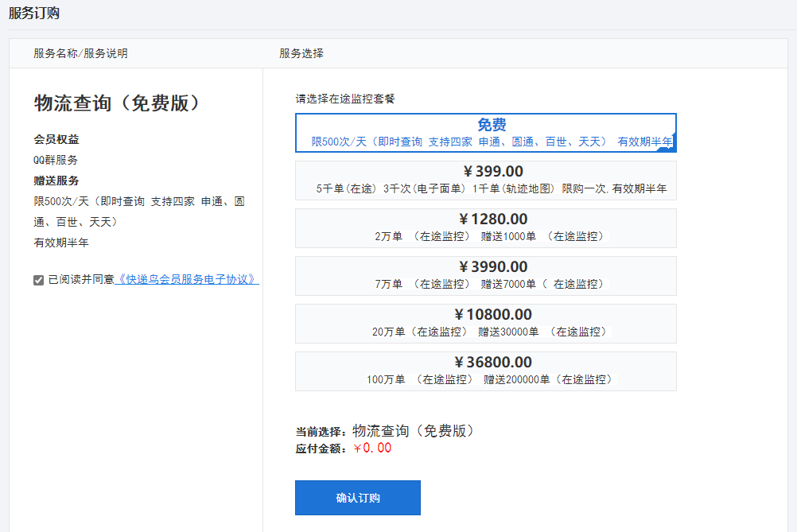The image size is (797, 532).
Task: Click the 请选择在途监控套餐 prompt
Action: [345, 99]
